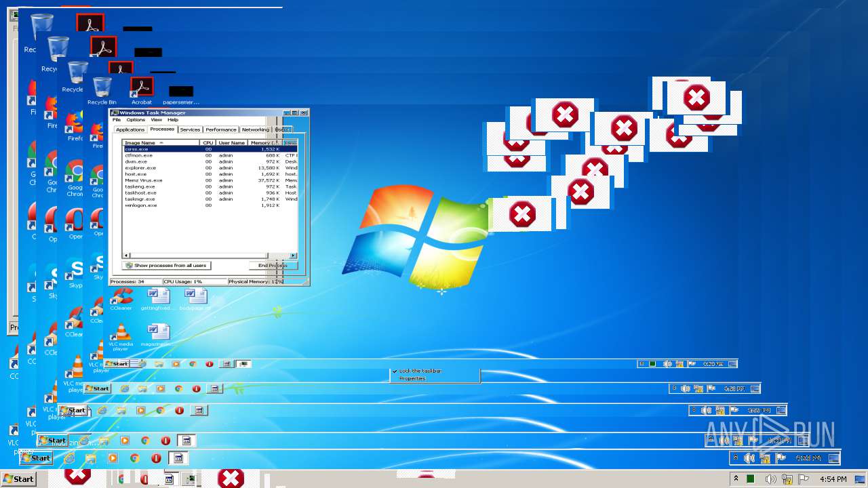Select the taskeng.exe process row
868x488 pixels.
point(210,186)
